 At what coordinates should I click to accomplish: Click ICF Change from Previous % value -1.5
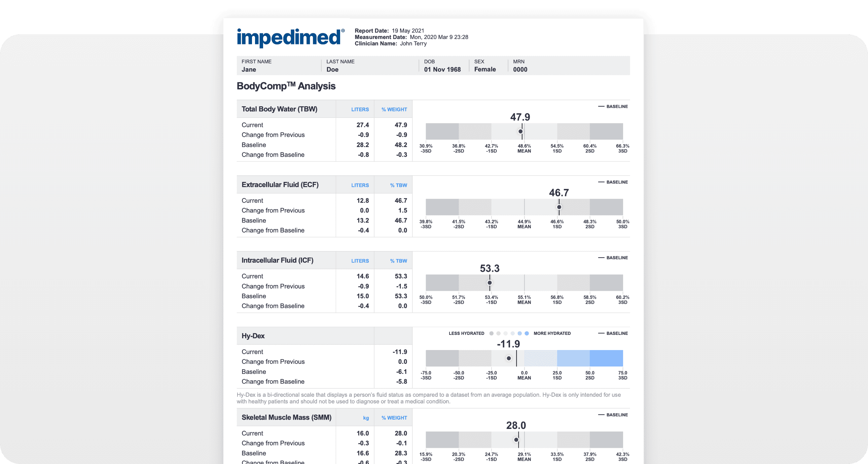pyautogui.click(x=401, y=286)
